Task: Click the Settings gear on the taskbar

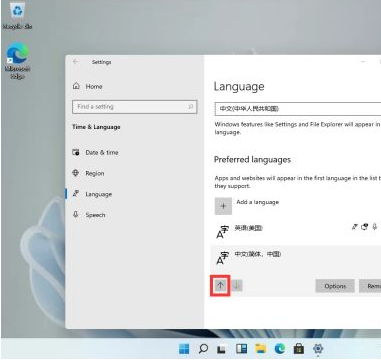Action: [318, 349]
